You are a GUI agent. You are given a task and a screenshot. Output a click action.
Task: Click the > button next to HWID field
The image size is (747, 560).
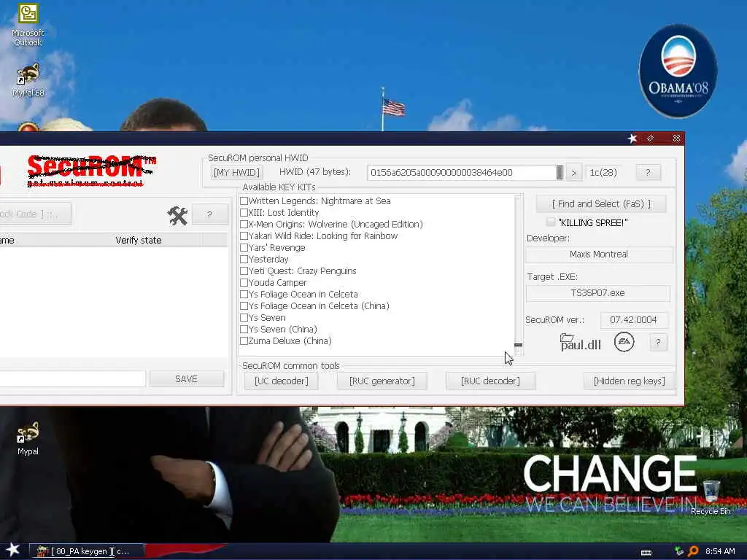[574, 173]
